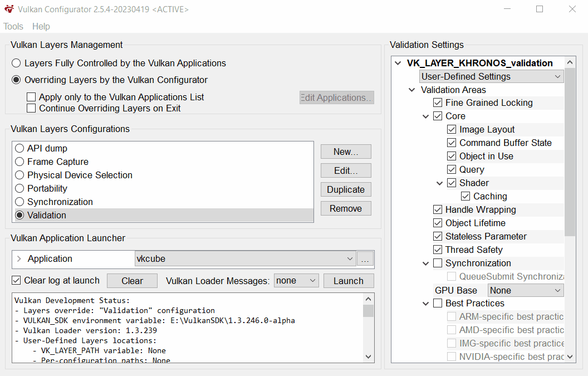
Task: Uncheck Object Lifetime validation
Action: tap(438, 223)
